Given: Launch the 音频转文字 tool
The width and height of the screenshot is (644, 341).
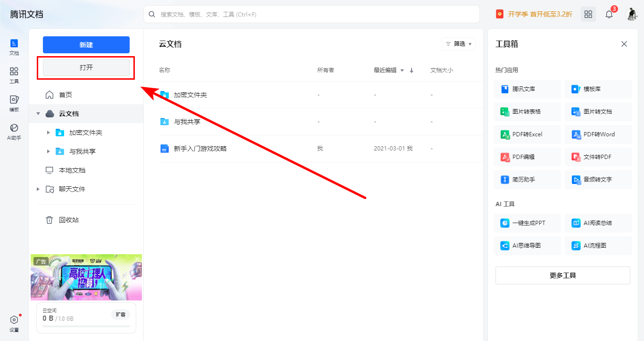Looking at the screenshot, I should [x=598, y=179].
